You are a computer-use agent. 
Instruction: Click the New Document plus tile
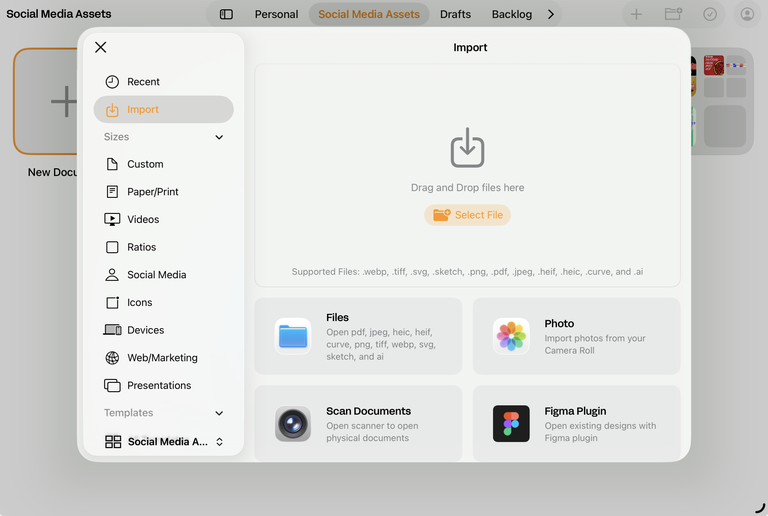[47, 101]
